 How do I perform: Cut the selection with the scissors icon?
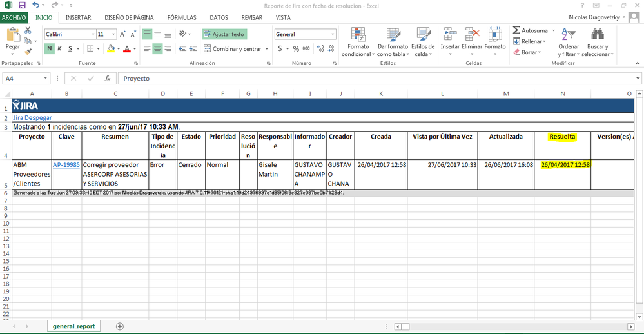(28, 30)
